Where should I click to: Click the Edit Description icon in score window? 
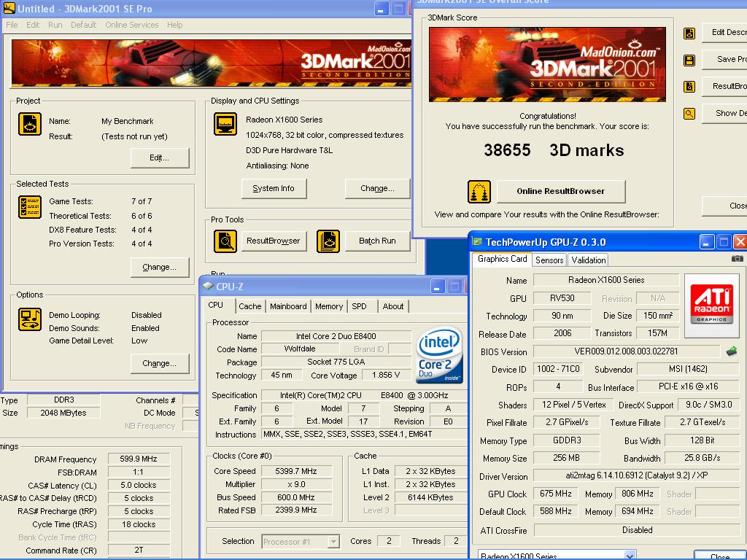click(x=689, y=34)
